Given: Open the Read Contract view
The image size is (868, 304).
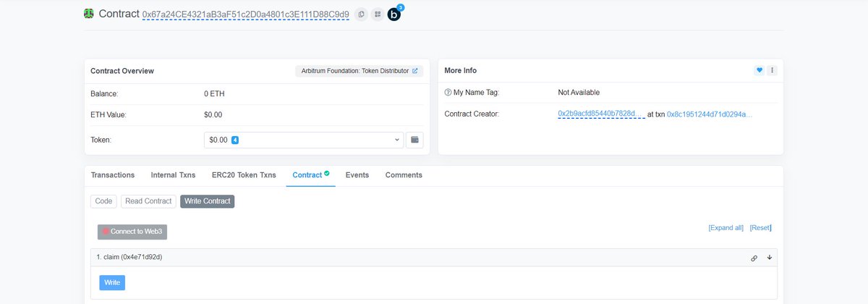Looking at the screenshot, I should tap(148, 201).
